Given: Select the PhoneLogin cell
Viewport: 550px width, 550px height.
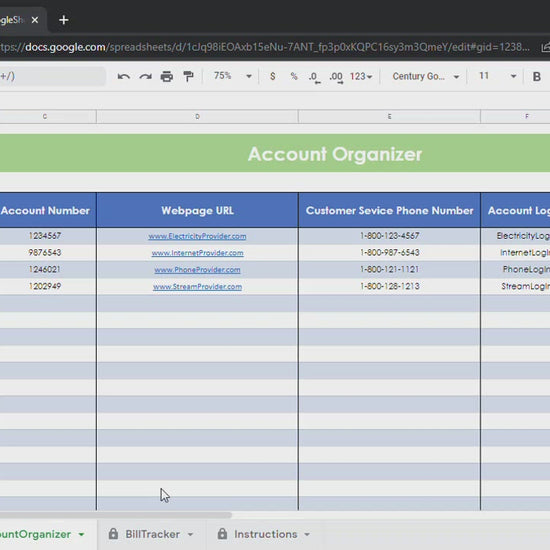Looking at the screenshot, I should [516, 269].
